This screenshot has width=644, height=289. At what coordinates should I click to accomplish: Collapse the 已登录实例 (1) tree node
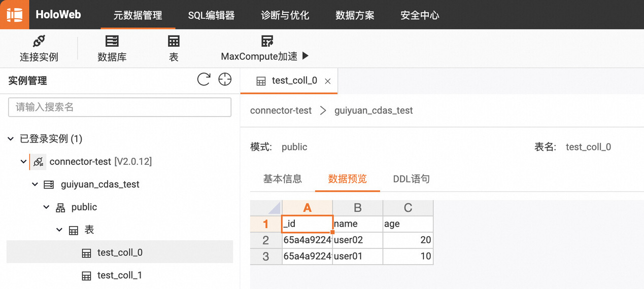tap(11, 139)
